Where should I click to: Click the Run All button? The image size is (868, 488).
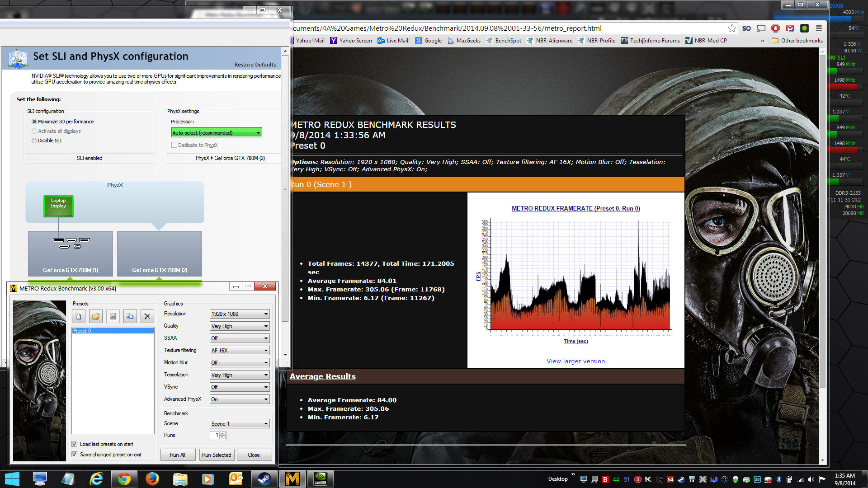click(178, 455)
